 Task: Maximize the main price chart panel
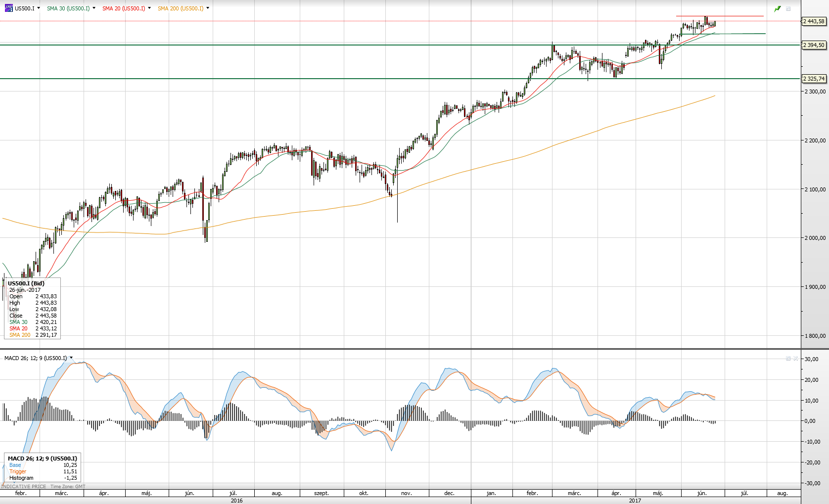(788, 8)
